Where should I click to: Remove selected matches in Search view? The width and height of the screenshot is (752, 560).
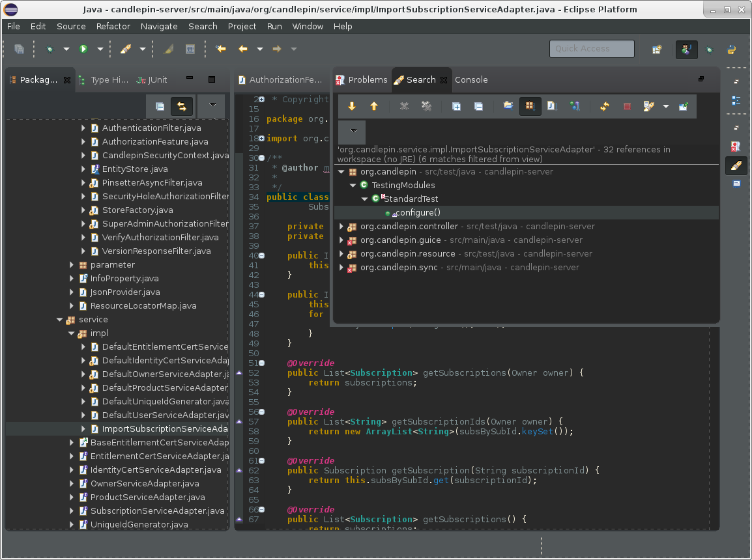pyautogui.click(x=404, y=106)
